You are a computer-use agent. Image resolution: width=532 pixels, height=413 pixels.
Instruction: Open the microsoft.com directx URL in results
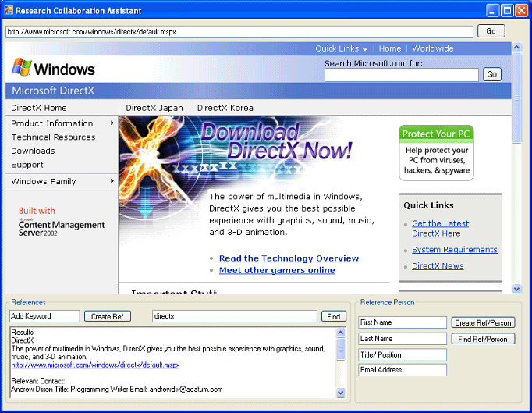coord(95,365)
